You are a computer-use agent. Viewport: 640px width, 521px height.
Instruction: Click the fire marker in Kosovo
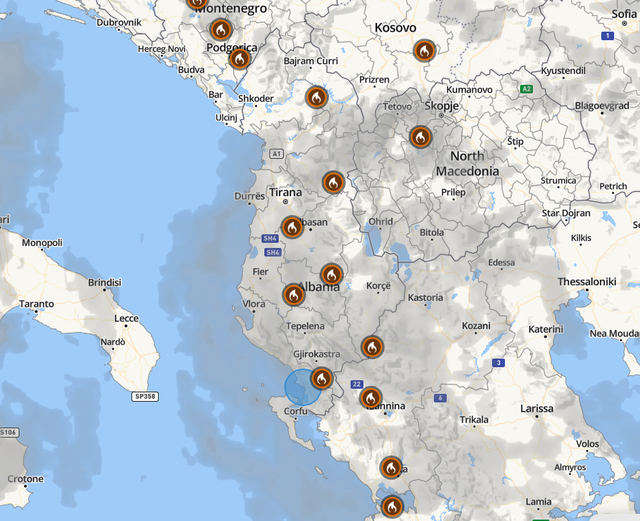point(424,50)
